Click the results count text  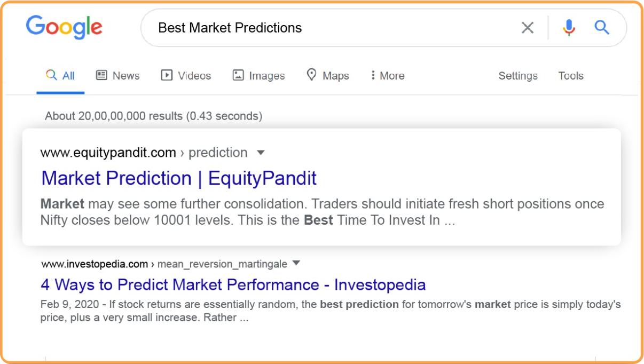(x=153, y=116)
